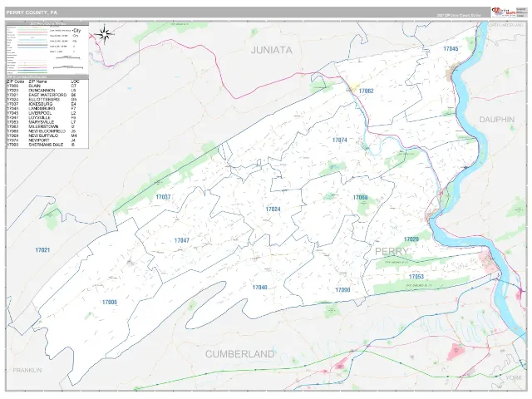
Task: Click ZIP code label 17068 on the map
Action: 360,198
